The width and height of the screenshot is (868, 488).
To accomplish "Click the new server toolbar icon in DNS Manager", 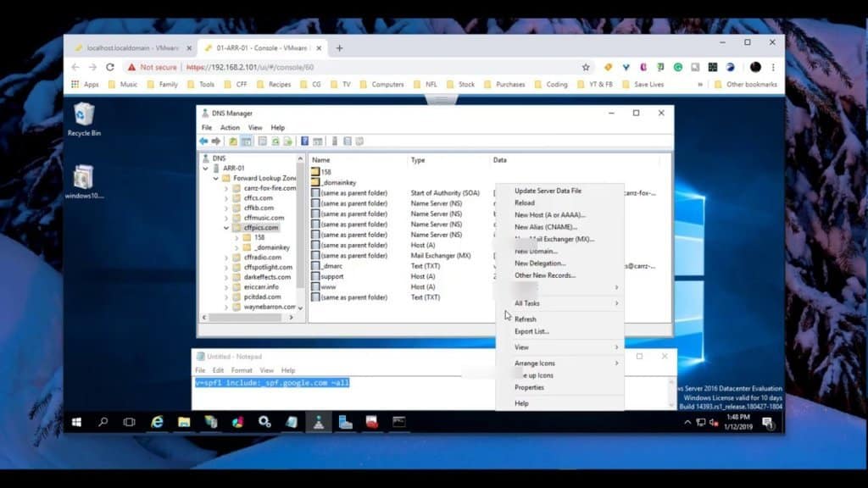I will [334, 141].
